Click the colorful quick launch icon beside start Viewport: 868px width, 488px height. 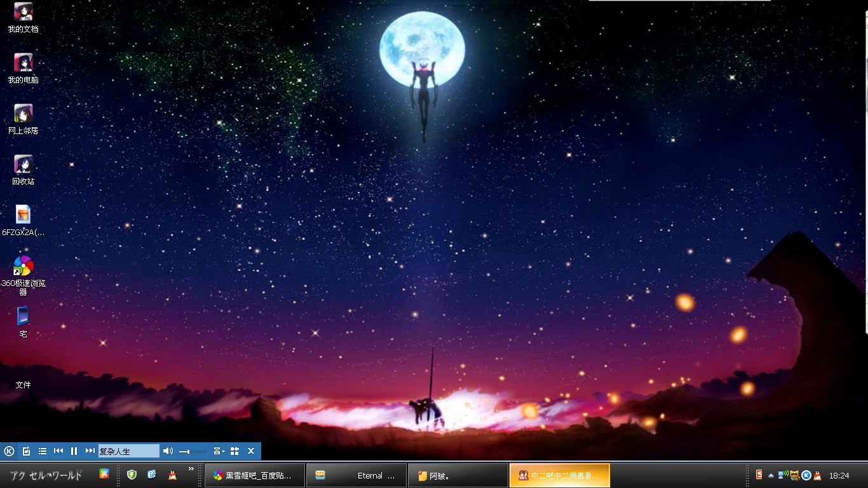[104, 474]
